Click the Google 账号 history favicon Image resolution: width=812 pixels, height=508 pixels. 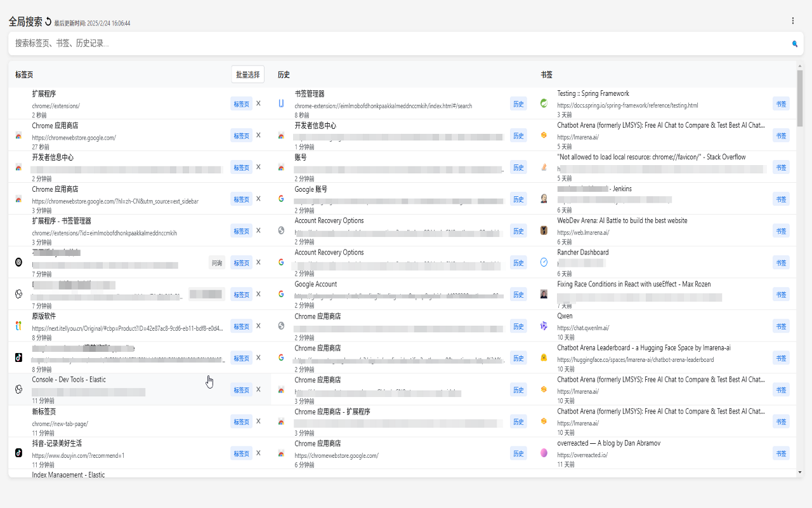(x=281, y=199)
